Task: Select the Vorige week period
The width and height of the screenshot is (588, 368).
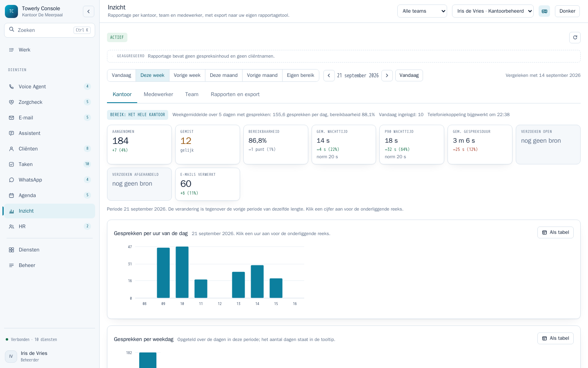Action: pyautogui.click(x=187, y=76)
